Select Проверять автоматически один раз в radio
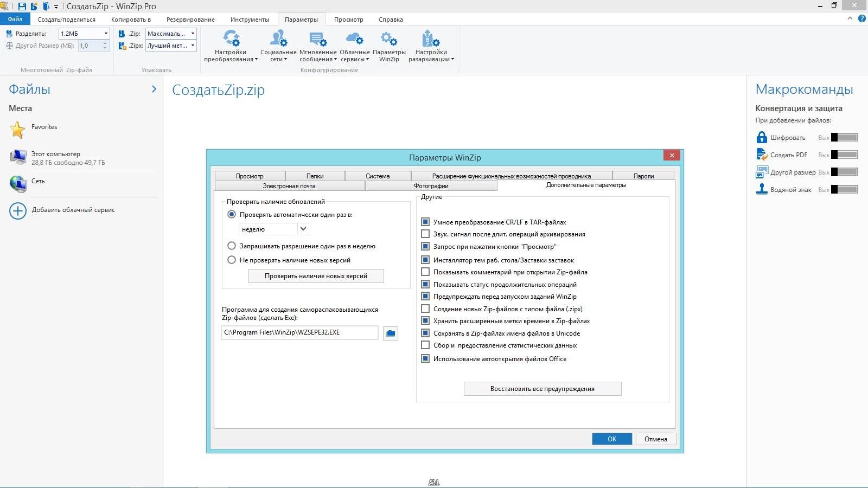 232,215
